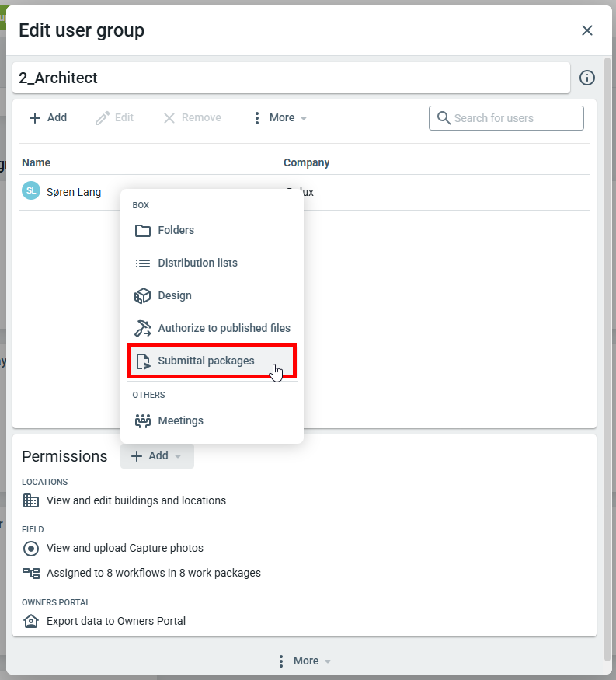616x680 pixels.
Task: Expand the bottom More menu
Action: pyautogui.click(x=305, y=661)
